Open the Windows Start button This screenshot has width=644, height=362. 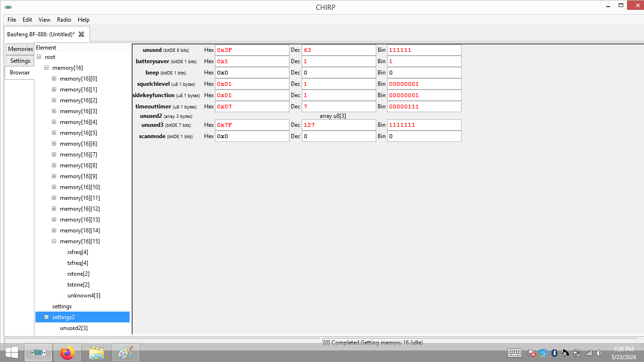[x=11, y=353]
